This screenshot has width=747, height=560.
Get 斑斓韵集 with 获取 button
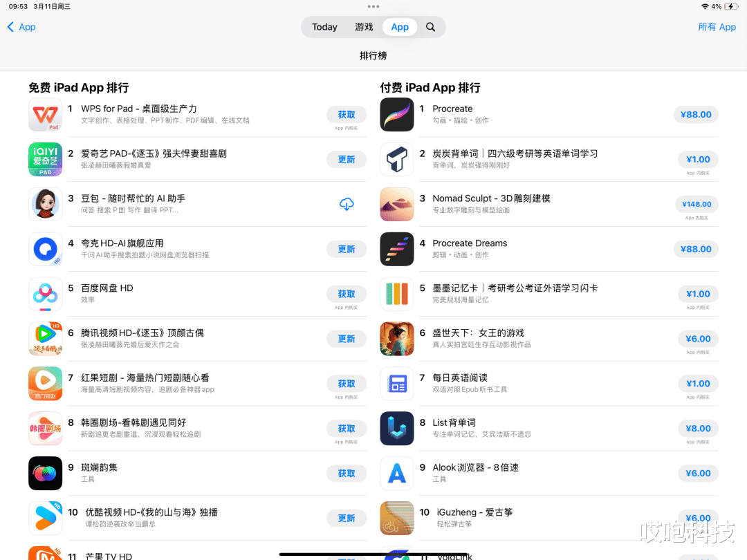[x=347, y=473]
